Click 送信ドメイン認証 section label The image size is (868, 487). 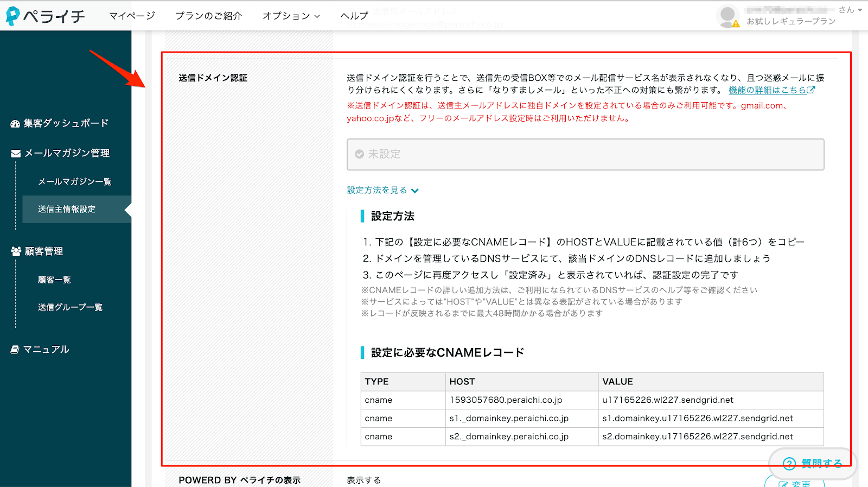213,78
